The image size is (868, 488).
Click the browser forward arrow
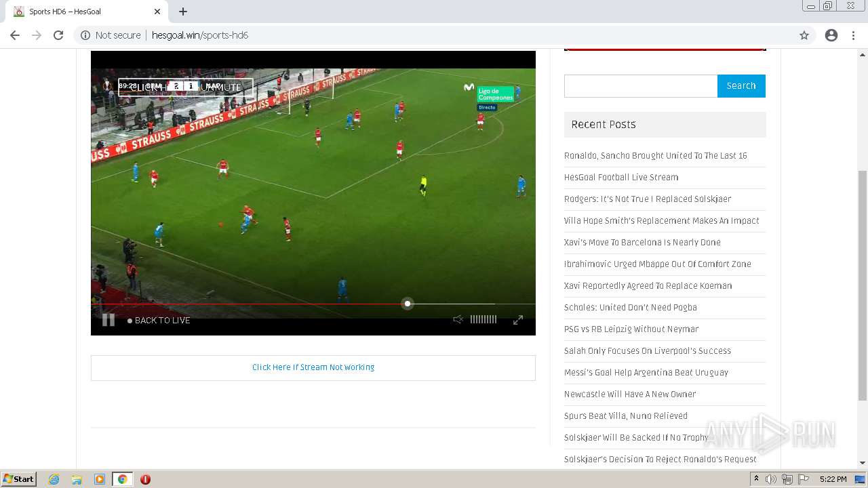pos(37,35)
